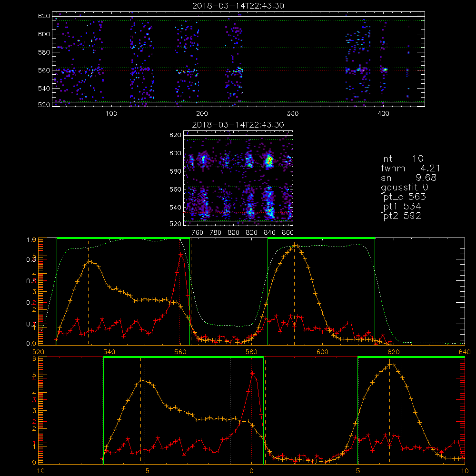
Task: Click the orange peak near 534 in upper plot
Action: click(x=89, y=261)
